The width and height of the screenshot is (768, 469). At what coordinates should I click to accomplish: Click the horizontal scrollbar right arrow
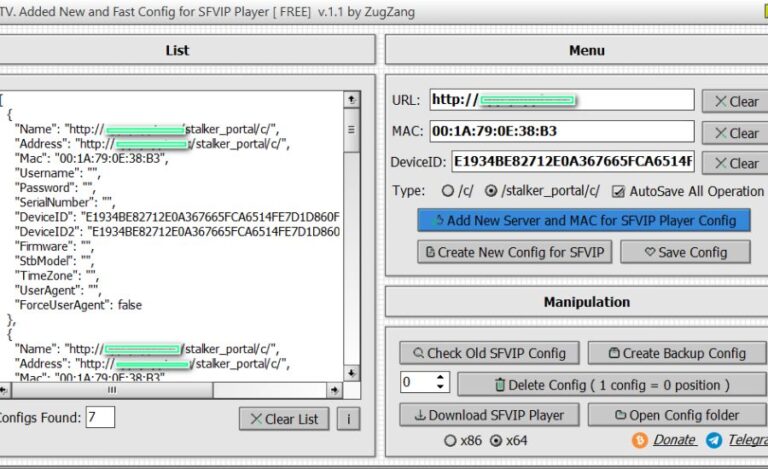(x=335, y=390)
